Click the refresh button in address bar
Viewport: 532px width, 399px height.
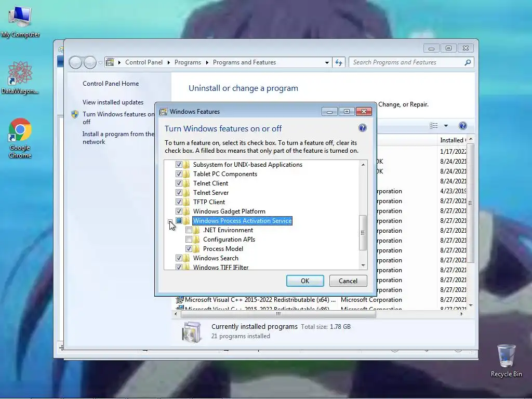coord(339,62)
